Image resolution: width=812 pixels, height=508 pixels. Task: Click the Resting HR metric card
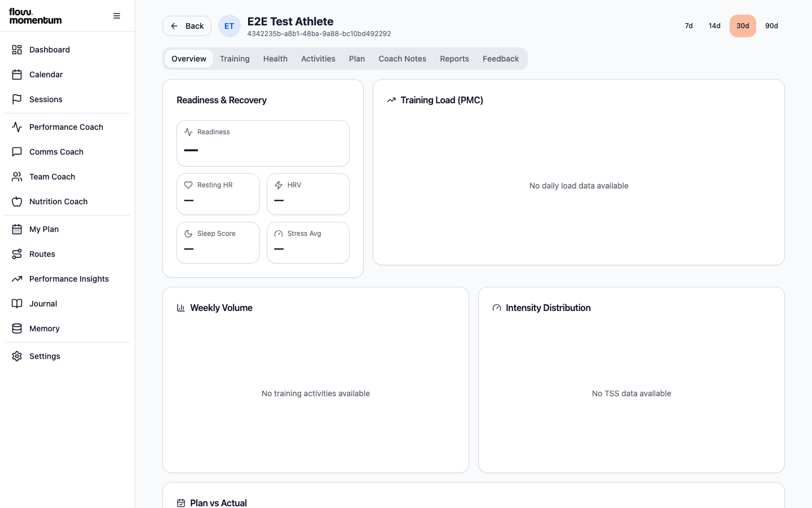(218, 194)
